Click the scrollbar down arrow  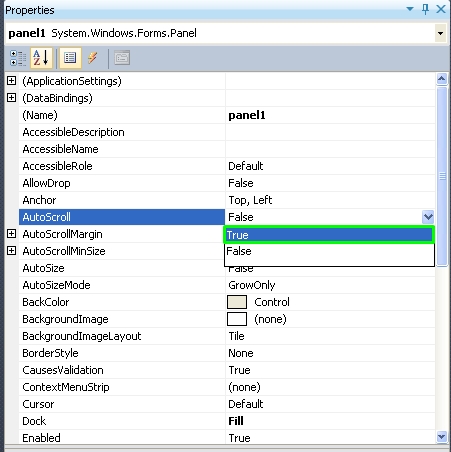[441, 436]
